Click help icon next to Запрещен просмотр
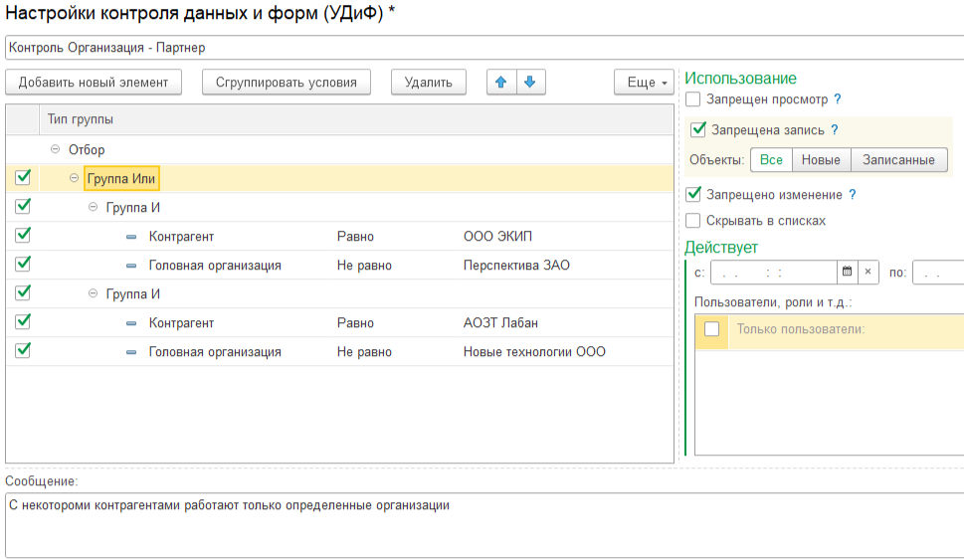This screenshot has height=560, width=964. (x=838, y=99)
